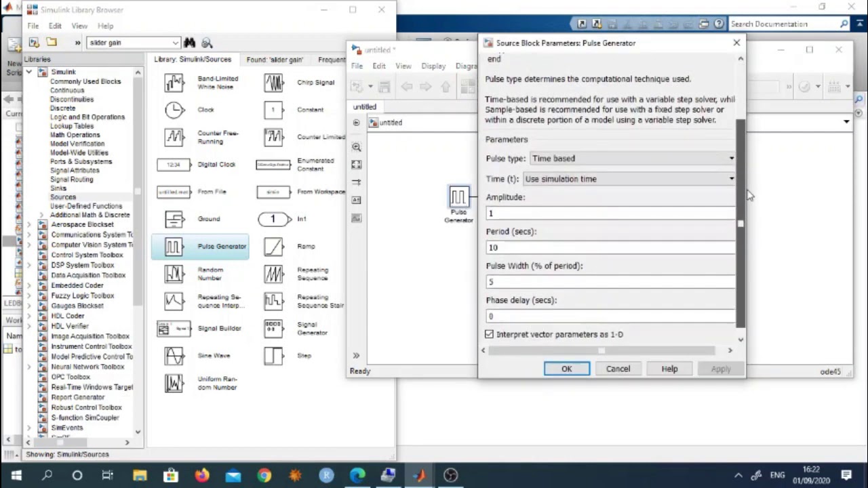Screen dimensions: 868x488
Task: Open Chrome from the taskbar
Action: click(264, 475)
